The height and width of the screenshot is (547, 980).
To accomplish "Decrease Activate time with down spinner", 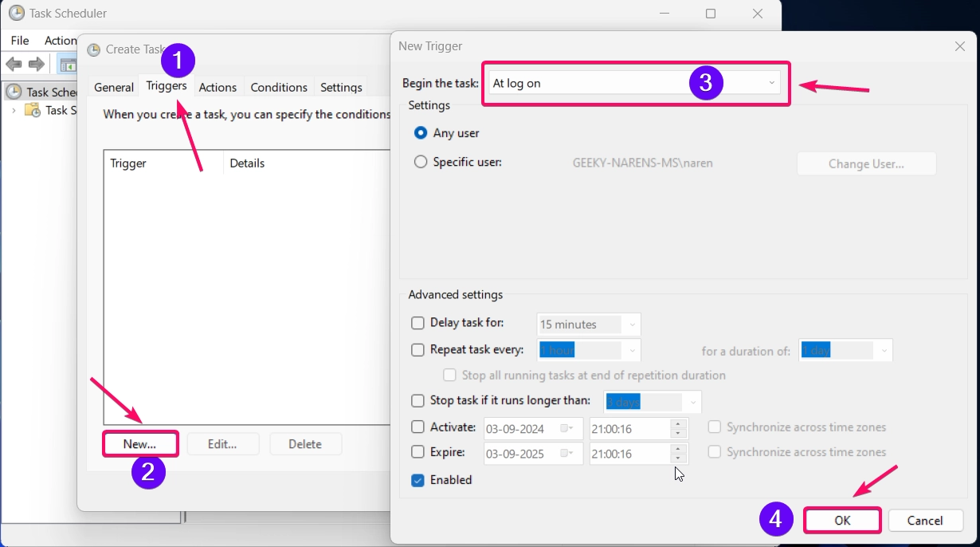I will (678, 434).
